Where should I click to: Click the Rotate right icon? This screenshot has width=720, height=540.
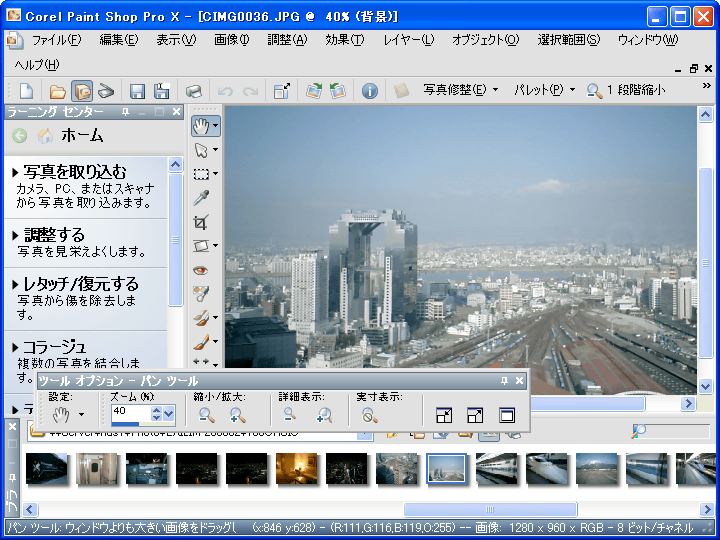[314, 90]
